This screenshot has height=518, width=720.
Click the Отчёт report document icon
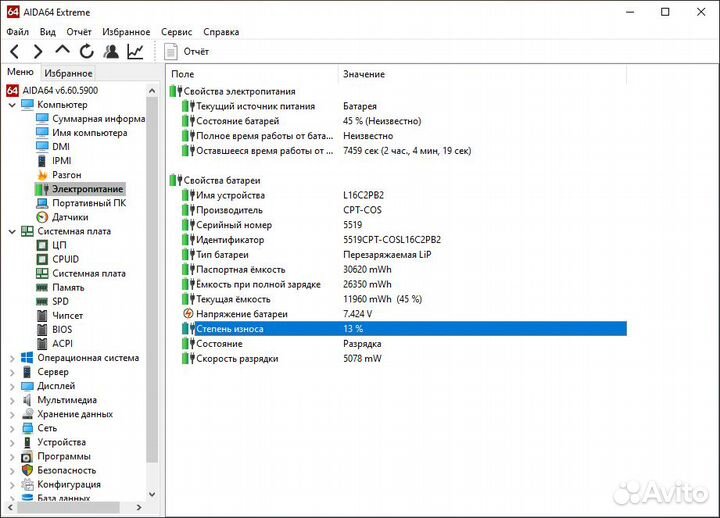pyautogui.click(x=171, y=51)
